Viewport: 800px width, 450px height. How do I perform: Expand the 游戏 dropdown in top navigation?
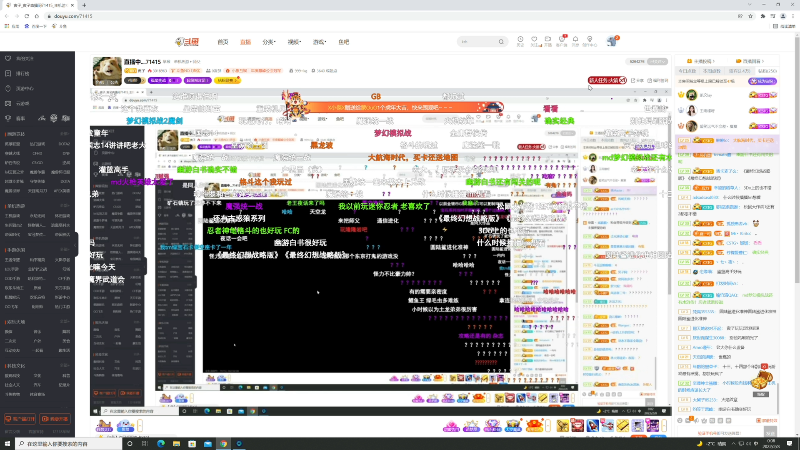[x=319, y=42]
